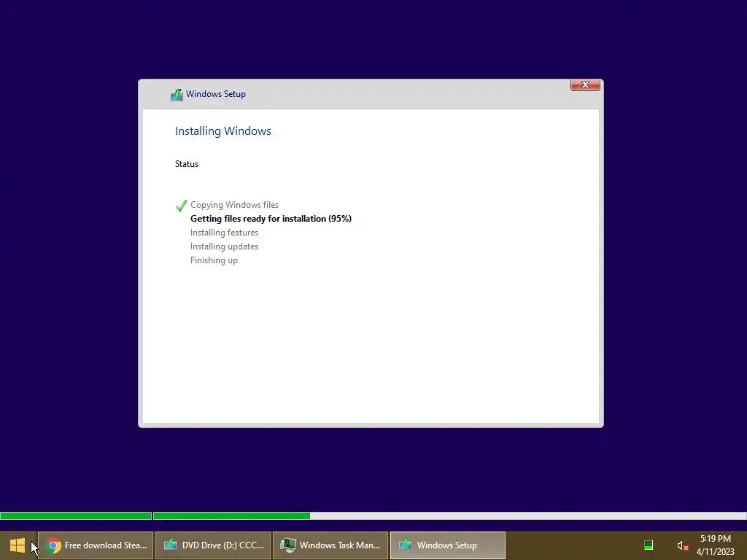Screen dimensions: 747x560
Task: Open DVD Drive (D:) taskbar window
Action: (213, 545)
